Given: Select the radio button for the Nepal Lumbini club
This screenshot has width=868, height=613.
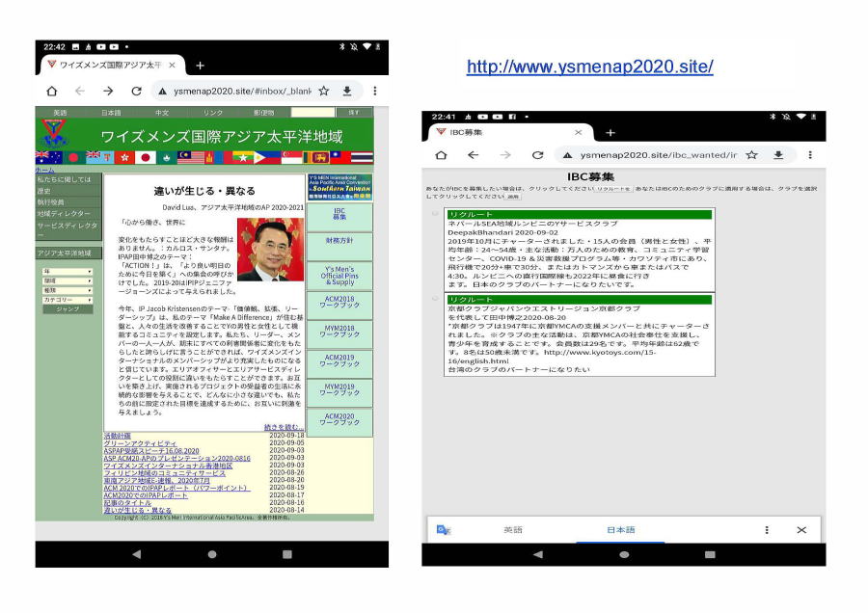Looking at the screenshot, I should pos(435,213).
